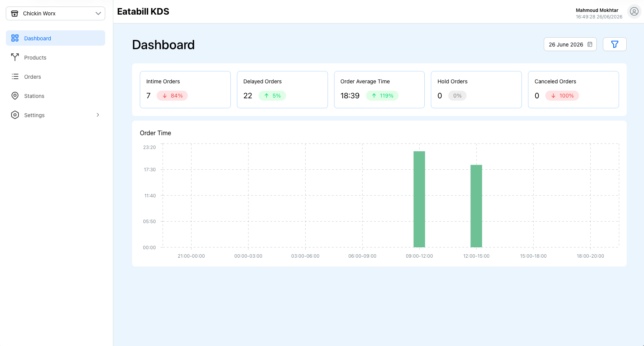This screenshot has width=644, height=346.
Task: Open the user profile avatar icon
Action: click(x=634, y=12)
